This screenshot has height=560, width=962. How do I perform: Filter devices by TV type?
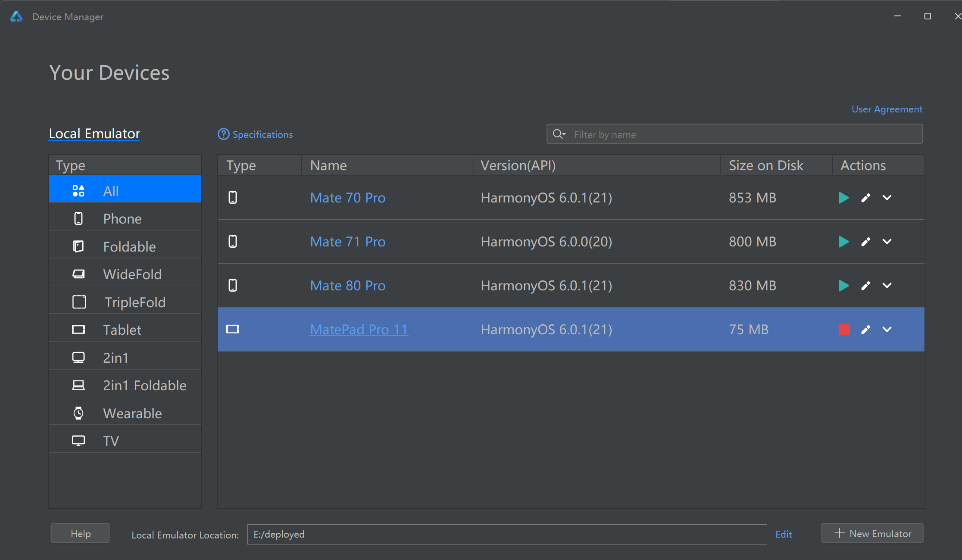tap(125, 439)
